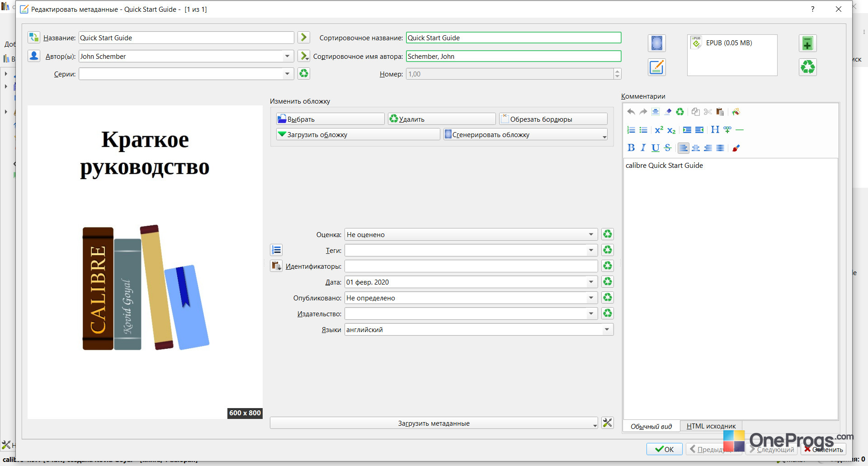Switch to the HTML исходник tab
The width and height of the screenshot is (868, 466).
click(x=711, y=426)
